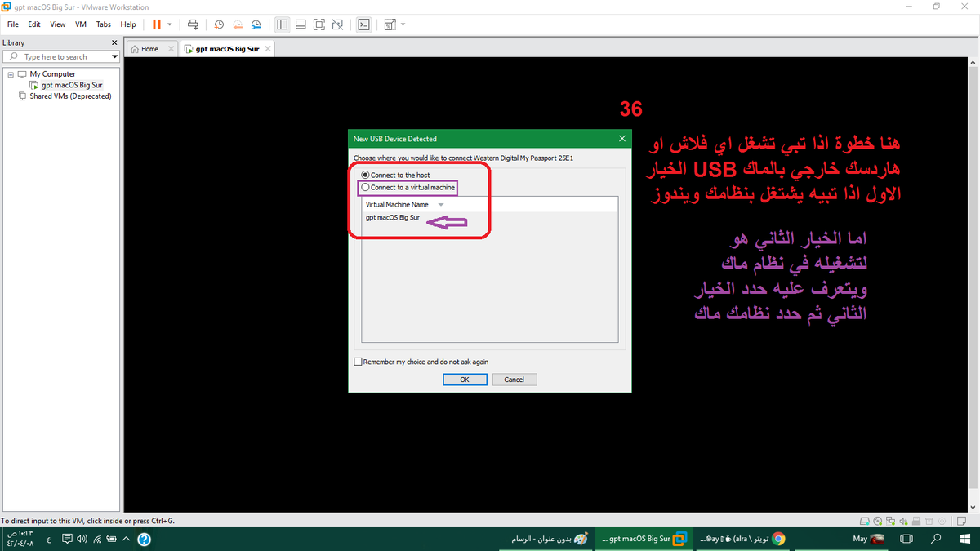Click the network adapter status bar icon

click(890, 520)
